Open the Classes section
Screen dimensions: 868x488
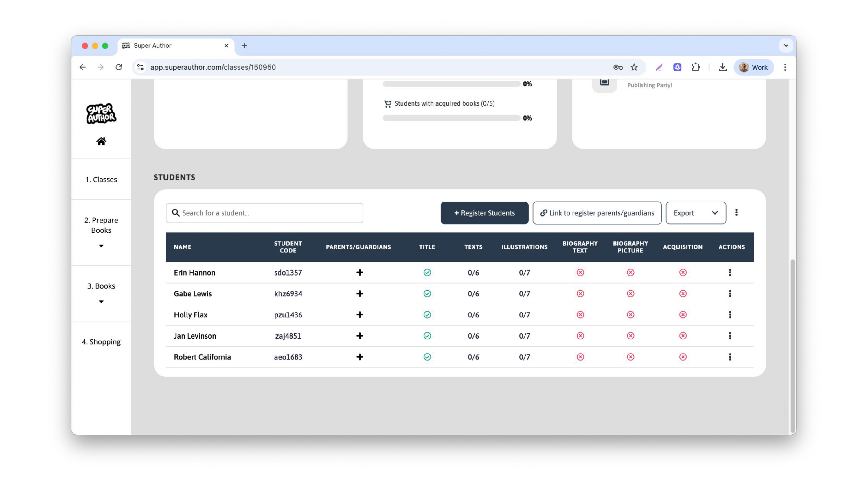click(101, 180)
